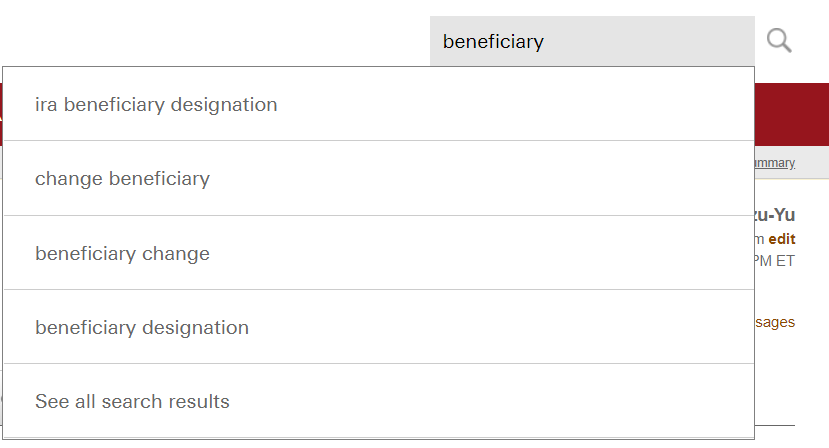
Task: Click the partially hidden Summary link
Action: click(x=775, y=163)
